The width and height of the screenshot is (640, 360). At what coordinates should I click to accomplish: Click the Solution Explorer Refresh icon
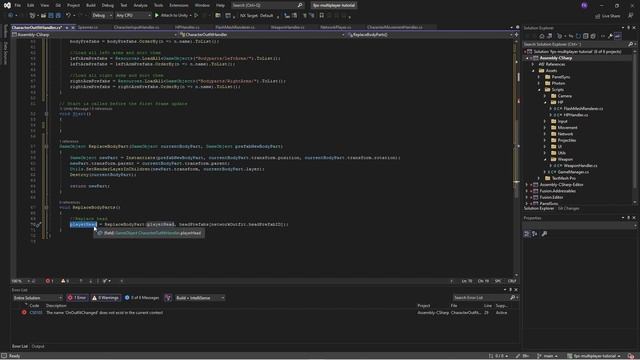click(578, 36)
